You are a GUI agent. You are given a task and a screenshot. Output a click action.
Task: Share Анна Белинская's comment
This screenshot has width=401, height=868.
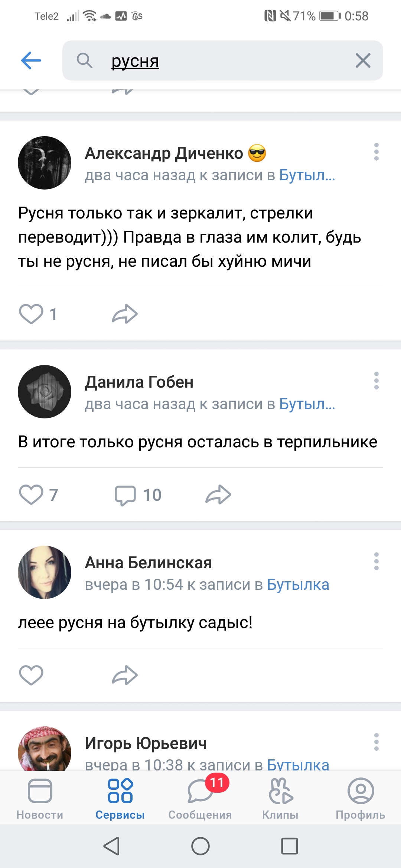(125, 675)
